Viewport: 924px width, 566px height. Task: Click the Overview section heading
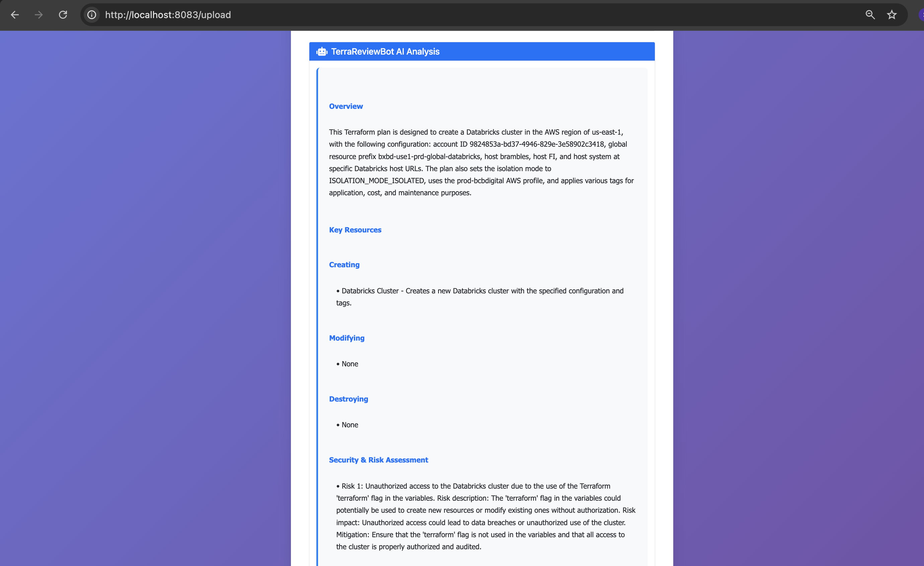click(x=346, y=106)
